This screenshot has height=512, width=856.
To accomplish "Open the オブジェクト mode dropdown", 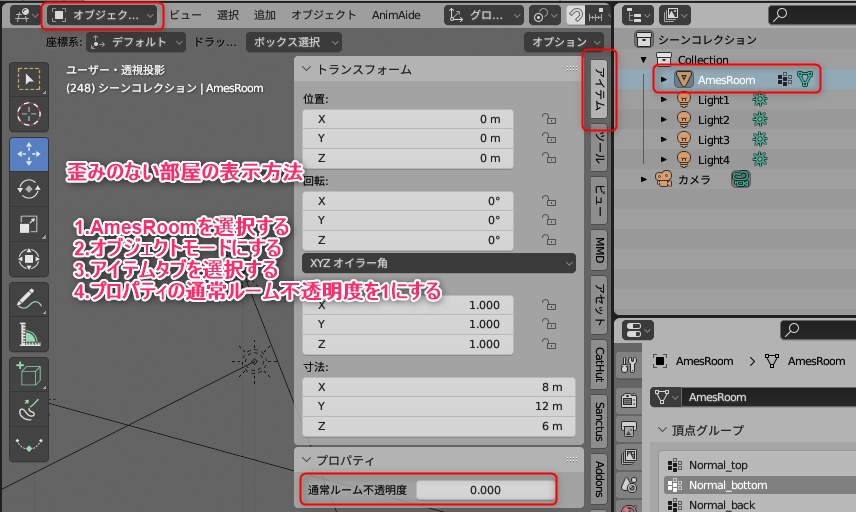I will pos(102,15).
